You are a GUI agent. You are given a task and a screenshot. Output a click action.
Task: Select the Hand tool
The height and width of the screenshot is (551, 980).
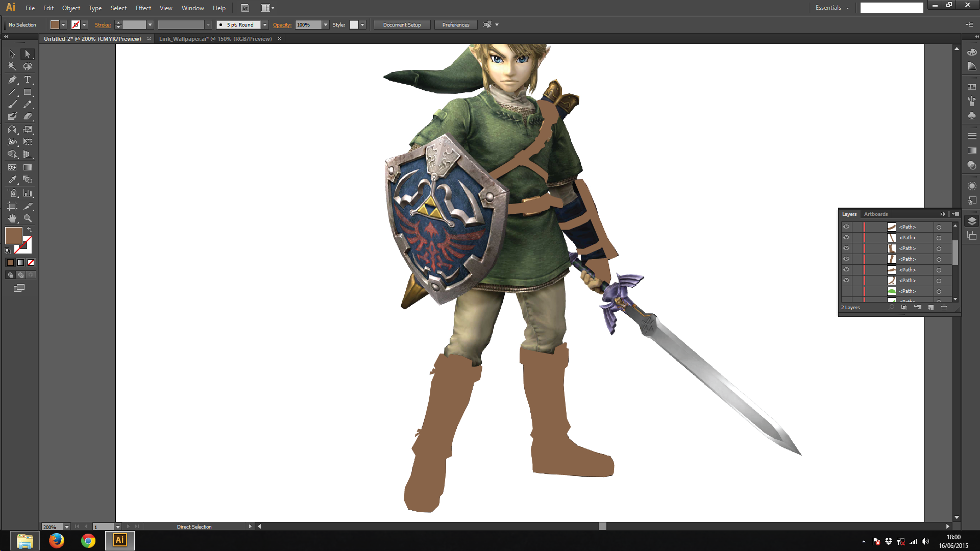point(12,218)
